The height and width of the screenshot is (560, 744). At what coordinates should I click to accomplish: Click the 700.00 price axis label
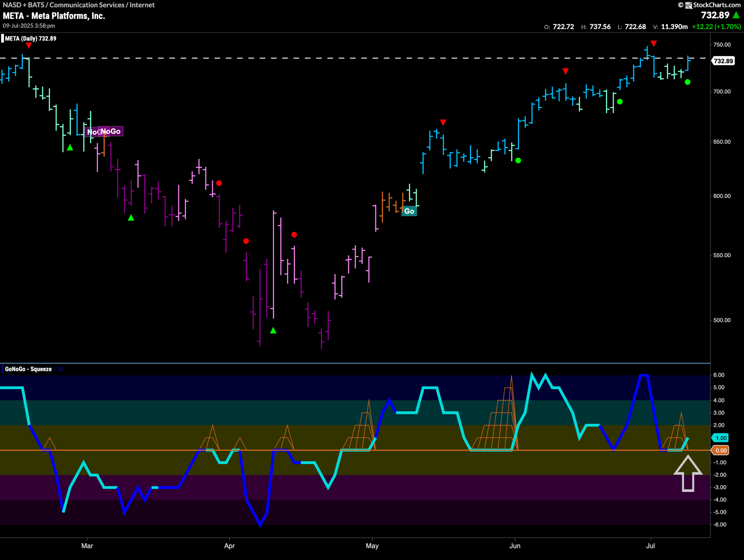pos(722,92)
